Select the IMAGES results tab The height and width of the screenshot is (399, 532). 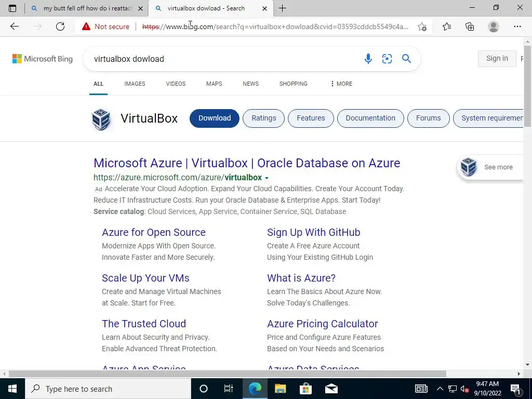pos(135,84)
